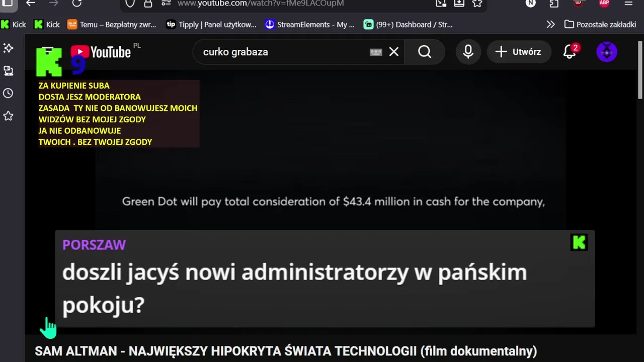Click the forward navigation arrow

tap(54, 3)
